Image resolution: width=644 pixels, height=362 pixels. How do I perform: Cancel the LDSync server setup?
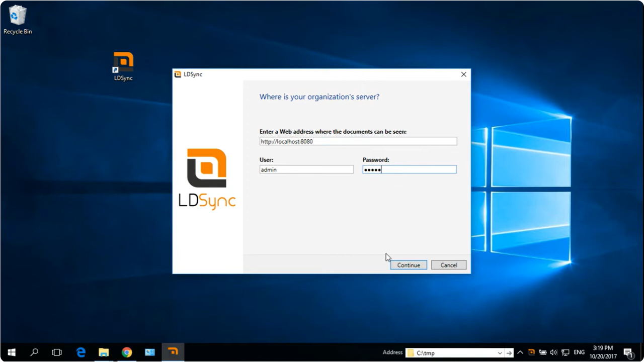(x=448, y=265)
